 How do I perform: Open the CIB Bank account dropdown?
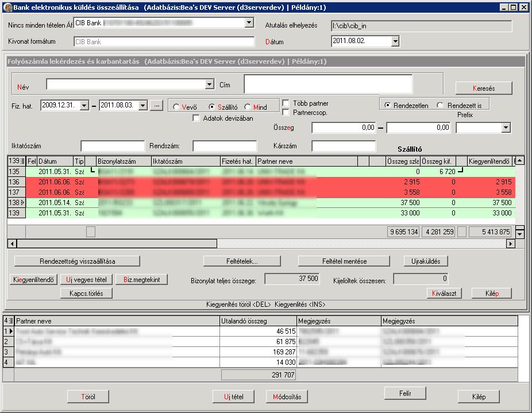(x=249, y=23)
